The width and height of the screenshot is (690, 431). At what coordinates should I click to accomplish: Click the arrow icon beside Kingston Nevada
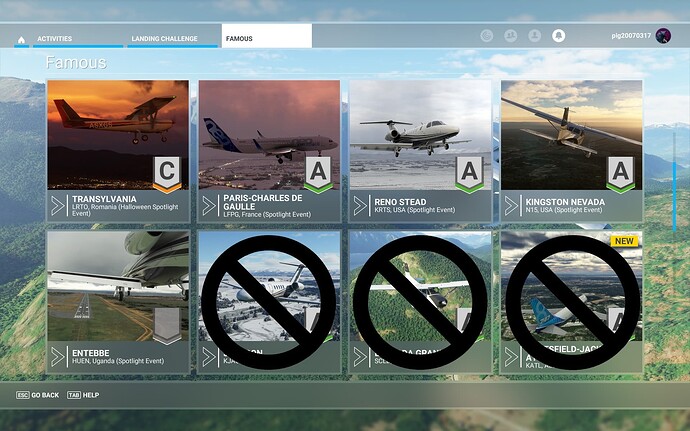(511, 206)
